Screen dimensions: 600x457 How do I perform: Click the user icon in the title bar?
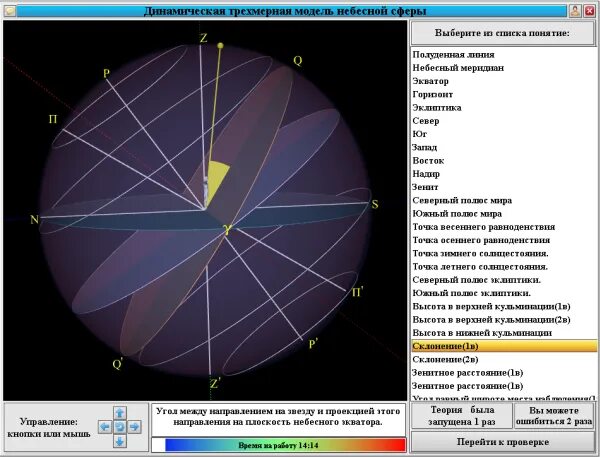[x=575, y=11]
